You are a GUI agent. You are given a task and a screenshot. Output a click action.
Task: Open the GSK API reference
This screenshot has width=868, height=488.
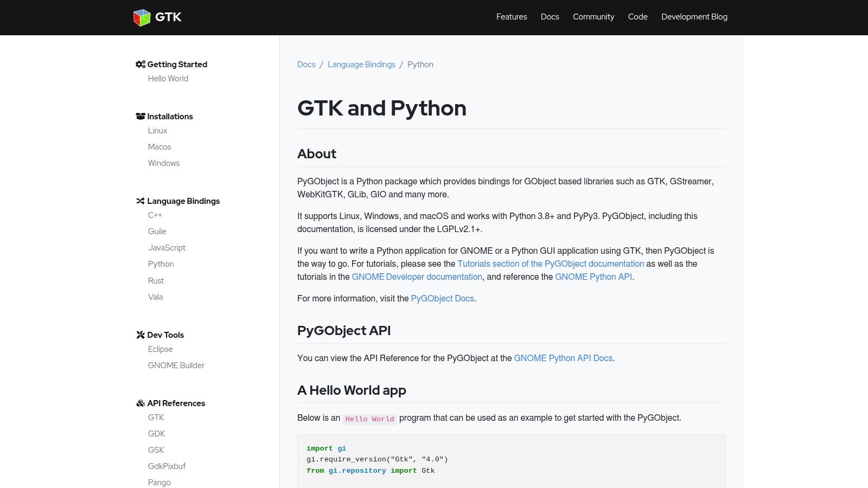coord(156,450)
